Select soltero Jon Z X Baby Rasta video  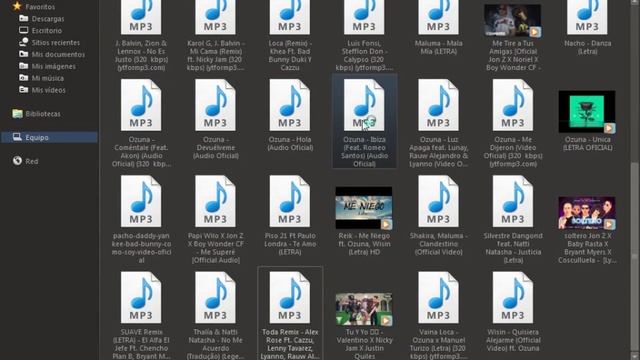[x=587, y=213]
